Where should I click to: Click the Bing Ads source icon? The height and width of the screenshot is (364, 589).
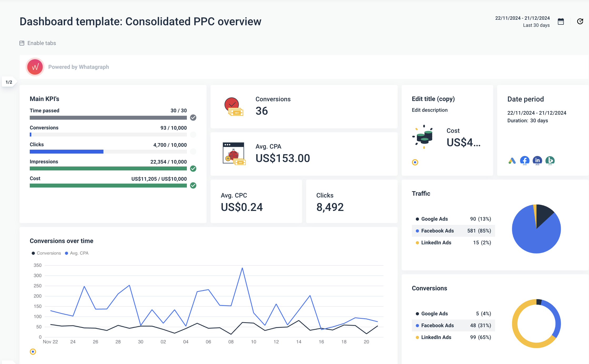pos(550,160)
